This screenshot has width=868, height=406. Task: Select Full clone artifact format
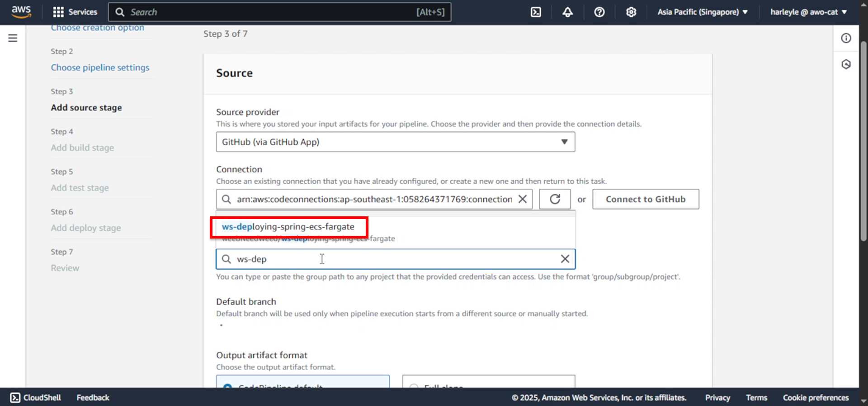(489, 381)
